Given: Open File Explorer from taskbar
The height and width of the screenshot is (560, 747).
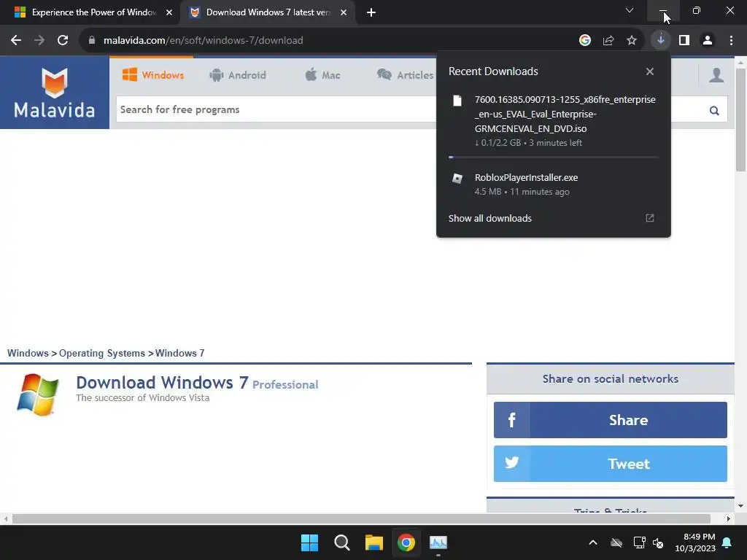Looking at the screenshot, I should coord(374,542).
